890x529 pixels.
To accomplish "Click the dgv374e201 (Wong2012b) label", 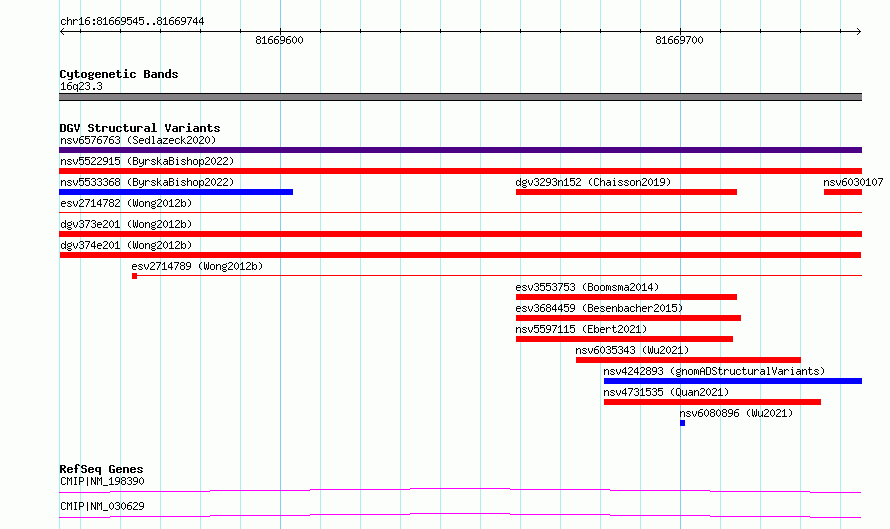I will [x=126, y=245].
